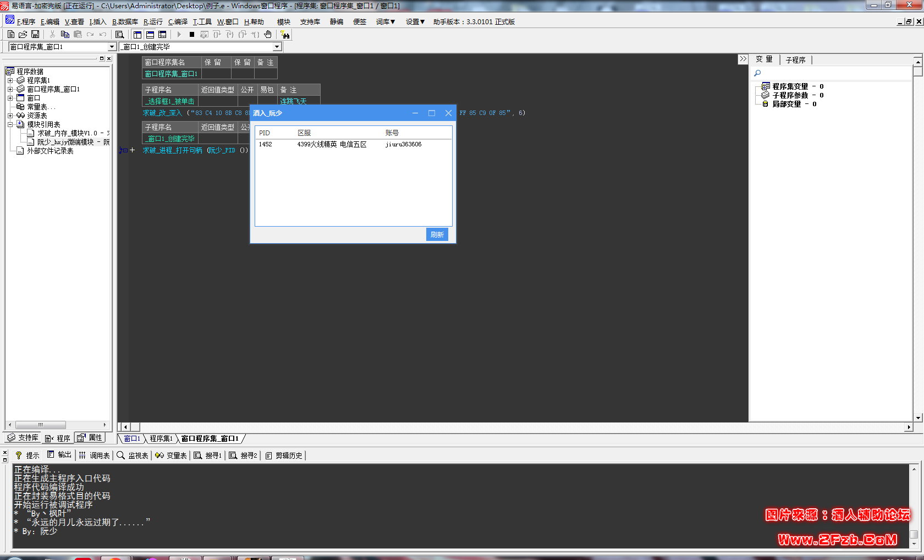Click the Cut scissors icon
Image resolution: width=924 pixels, height=560 pixels.
point(52,34)
